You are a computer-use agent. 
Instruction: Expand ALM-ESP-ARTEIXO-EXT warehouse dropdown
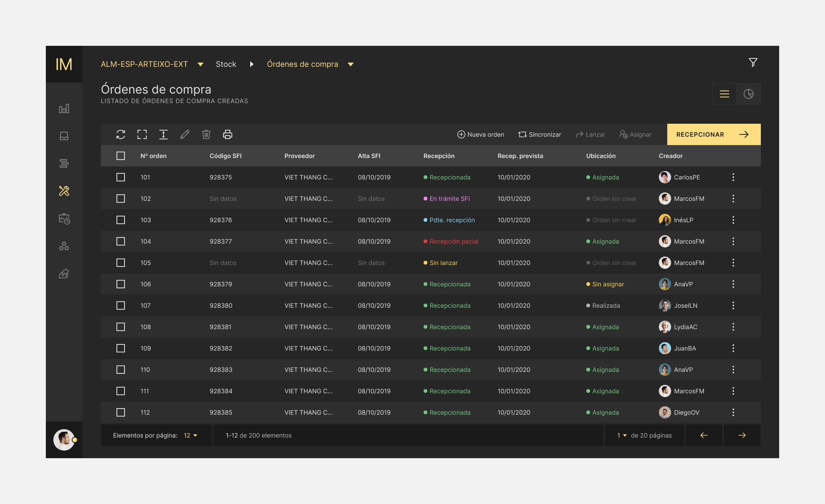(200, 65)
